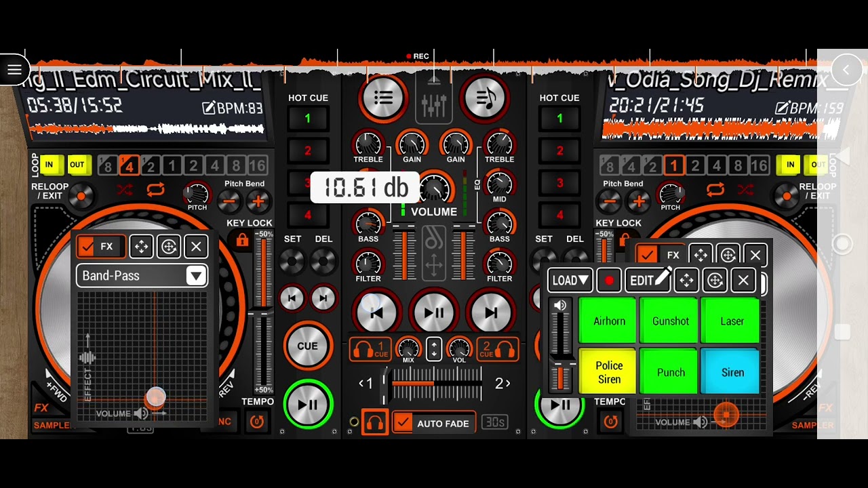This screenshot has height=488, width=868.
Task: Close the sampler panel
Action: click(743, 281)
